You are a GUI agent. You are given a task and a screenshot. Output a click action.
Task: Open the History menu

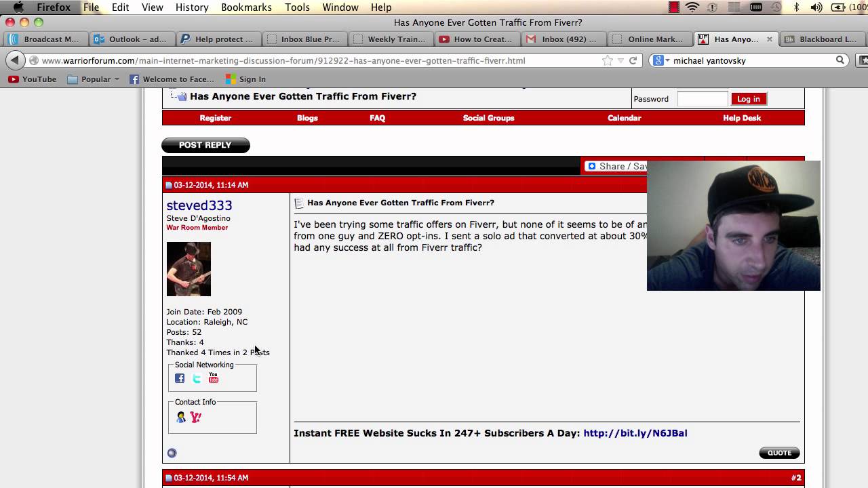192,7
